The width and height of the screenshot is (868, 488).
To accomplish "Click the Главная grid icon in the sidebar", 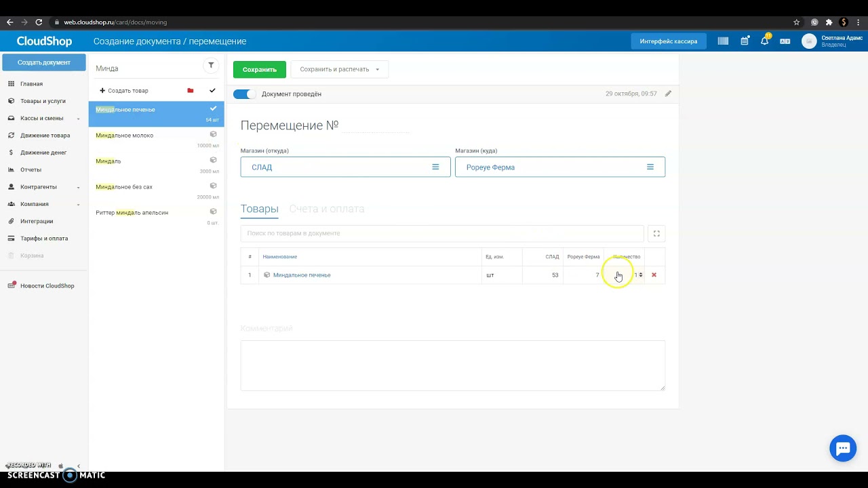I will click(11, 84).
